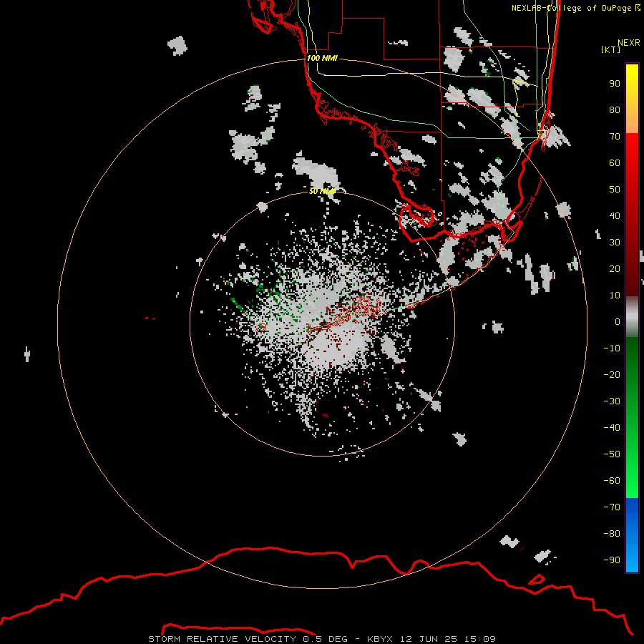Screen dimensions: 644x644
Task: Click the 50 NMI range ring label
Action: [x=323, y=191]
